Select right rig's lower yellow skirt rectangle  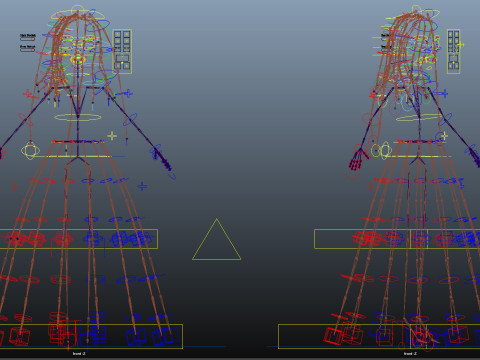coord(379,336)
